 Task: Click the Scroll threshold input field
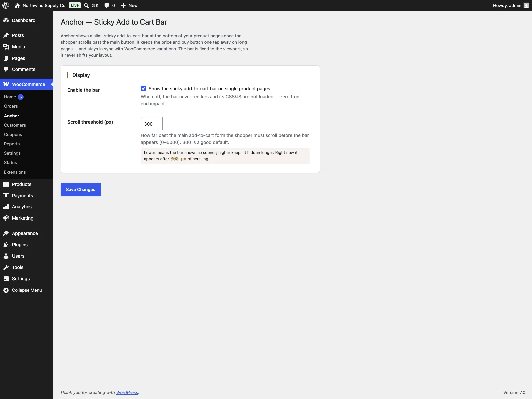[x=152, y=124]
